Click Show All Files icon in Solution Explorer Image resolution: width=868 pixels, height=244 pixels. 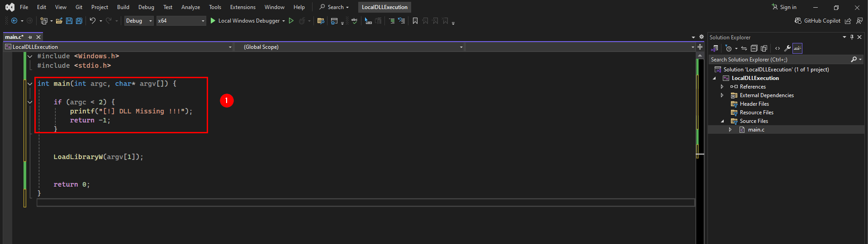(764, 48)
